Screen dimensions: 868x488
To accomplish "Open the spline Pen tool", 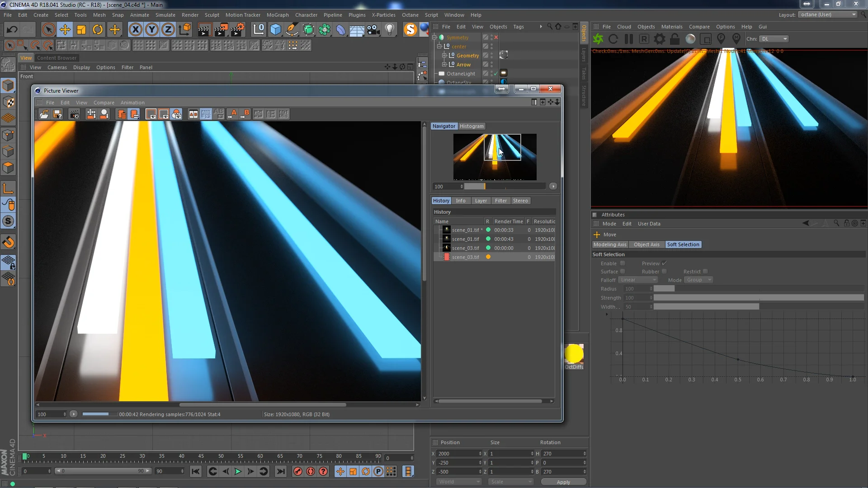I will coord(292,30).
